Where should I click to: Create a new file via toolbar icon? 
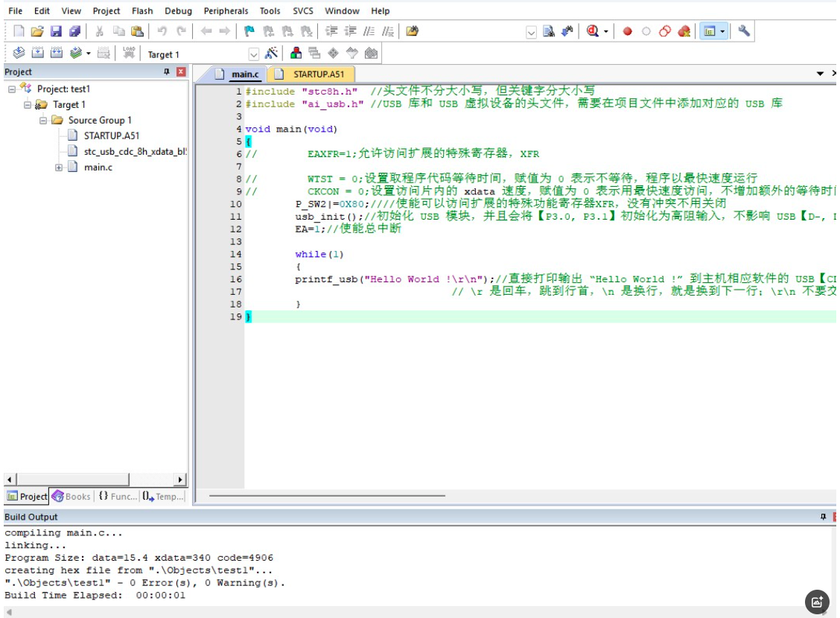click(19, 31)
